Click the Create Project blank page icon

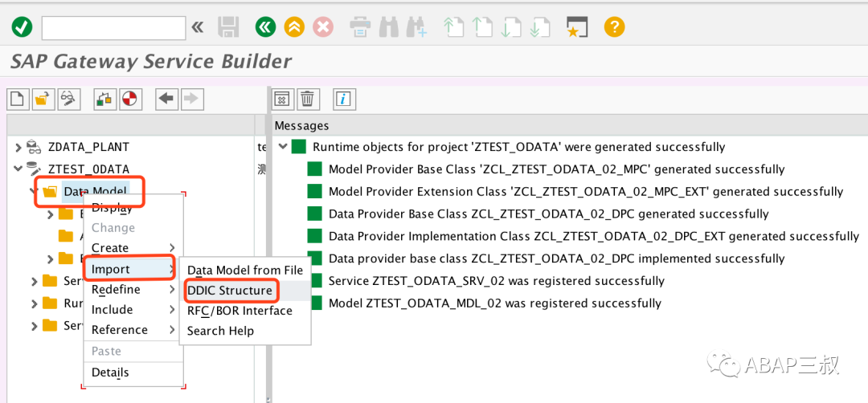[x=18, y=99]
